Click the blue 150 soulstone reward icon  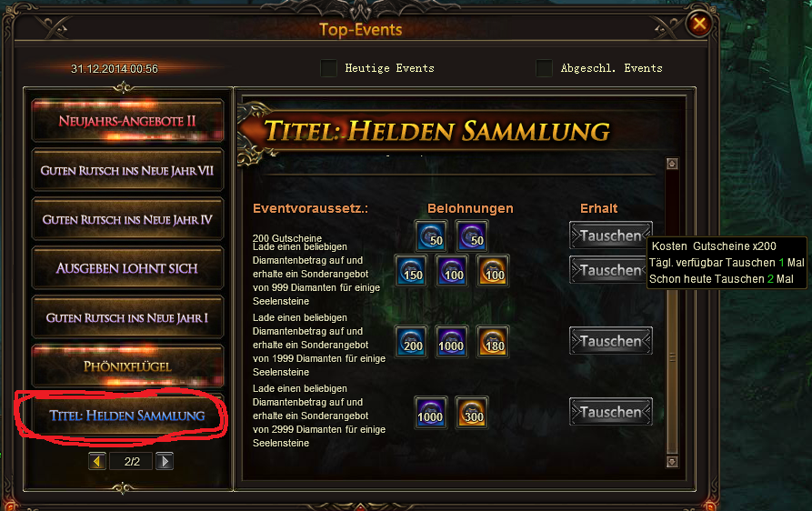pos(412,271)
